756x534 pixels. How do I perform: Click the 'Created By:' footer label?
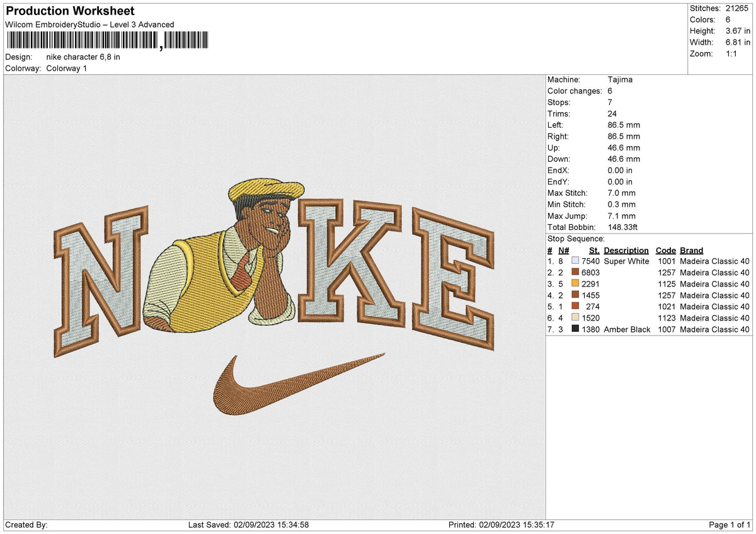pyautogui.click(x=26, y=525)
